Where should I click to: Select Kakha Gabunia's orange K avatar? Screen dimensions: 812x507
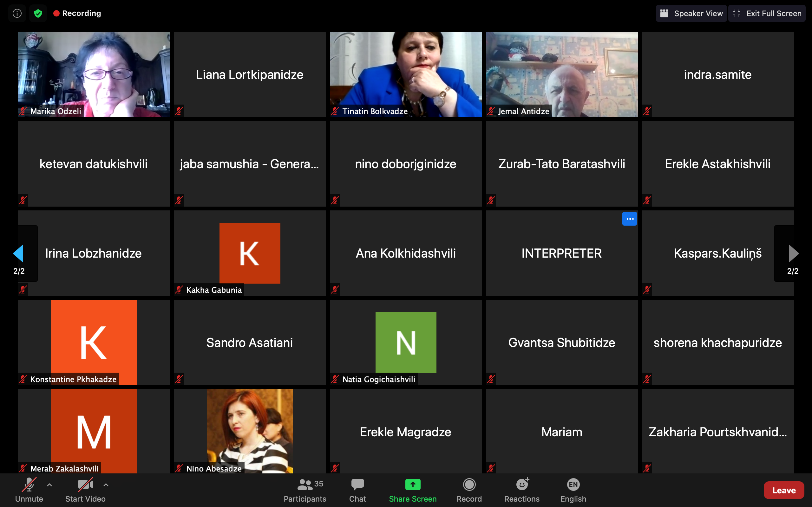250,253
